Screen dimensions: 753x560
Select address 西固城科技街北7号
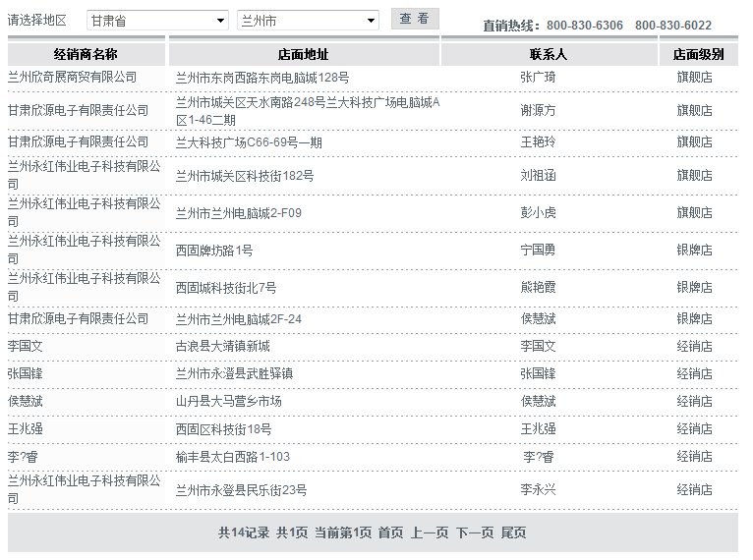click(226, 288)
